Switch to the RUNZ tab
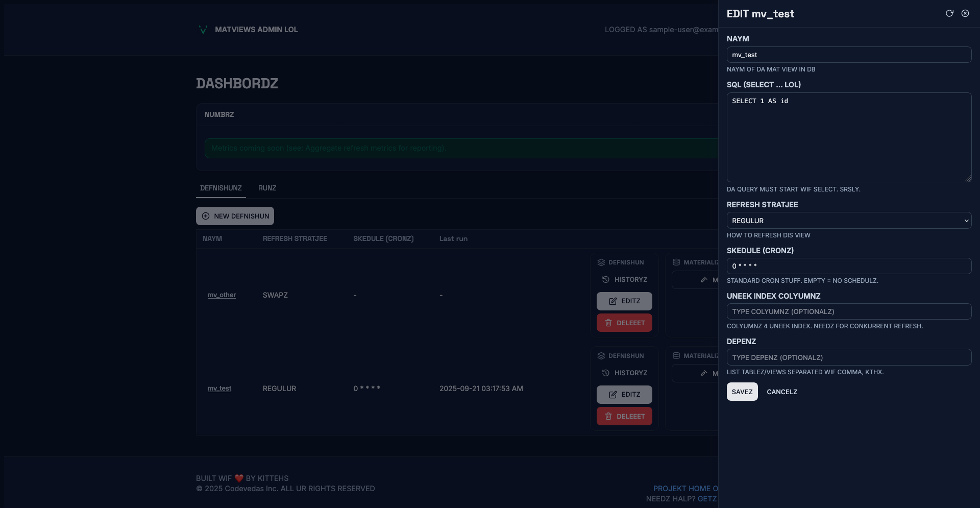This screenshot has width=980, height=508. pos(267,188)
